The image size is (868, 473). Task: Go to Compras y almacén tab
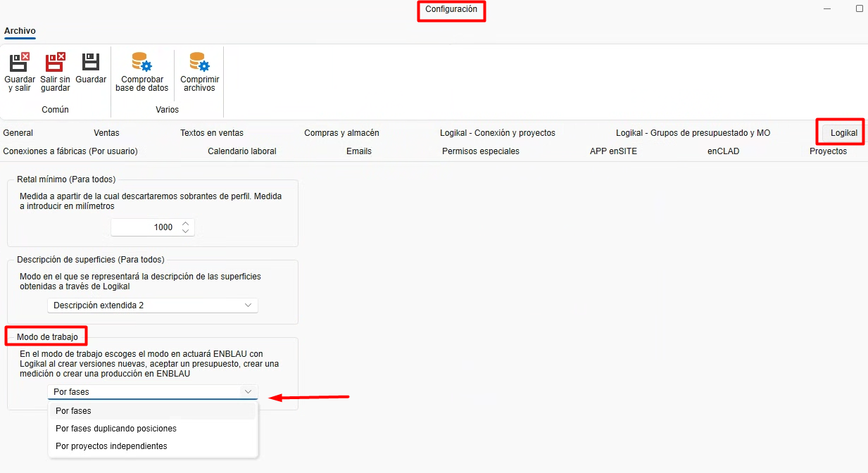pyautogui.click(x=341, y=133)
